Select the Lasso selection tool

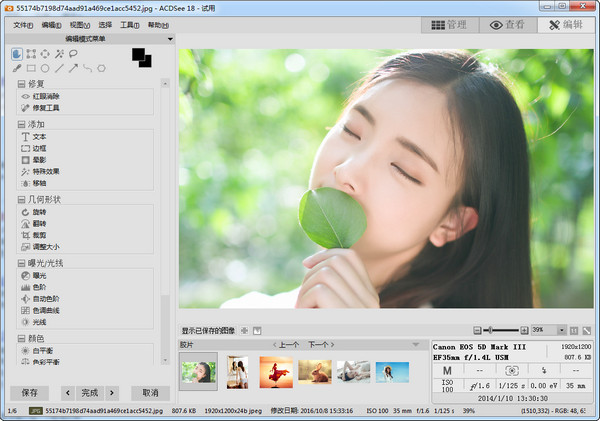[74, 54]
